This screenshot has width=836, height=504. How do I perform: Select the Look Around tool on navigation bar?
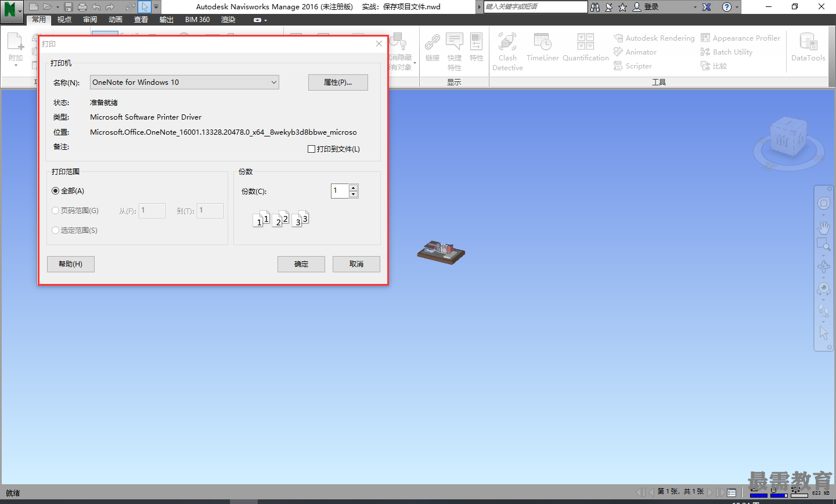pos(824,289)
